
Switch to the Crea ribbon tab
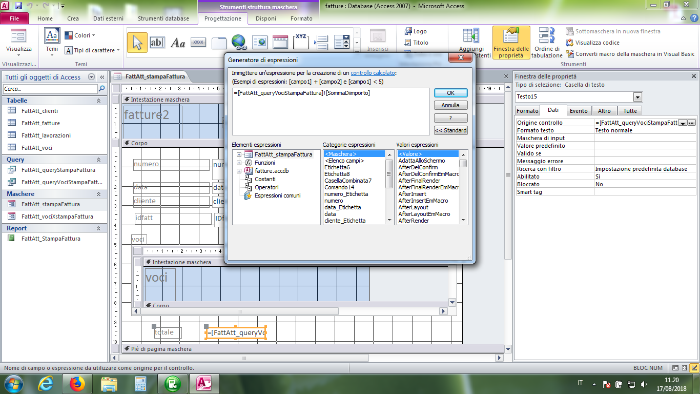click(x=73, y=18)
